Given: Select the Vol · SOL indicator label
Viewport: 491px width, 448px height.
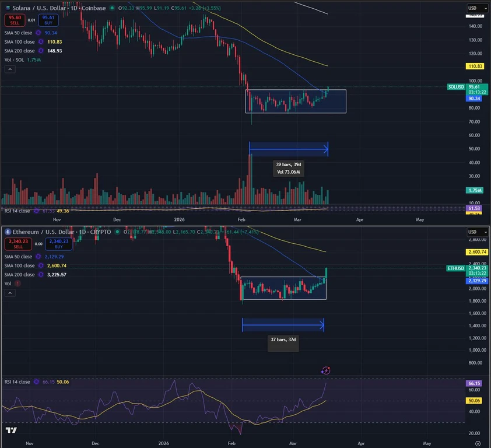Looking at the screenshot, I should pyautogui.click(x=14, y=60).
